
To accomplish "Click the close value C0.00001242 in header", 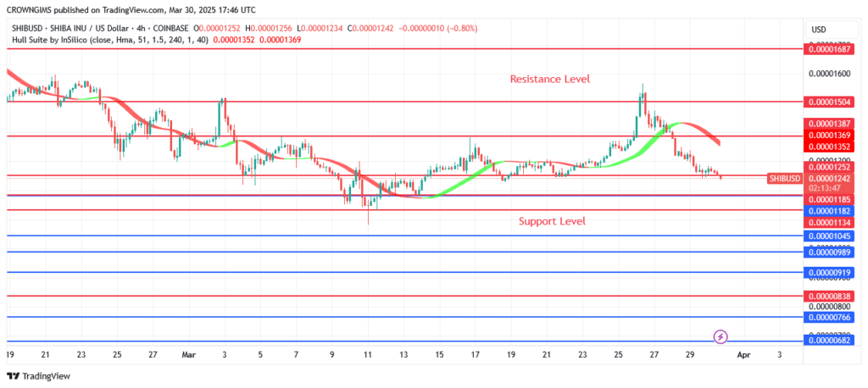I will tap(370, 28).
